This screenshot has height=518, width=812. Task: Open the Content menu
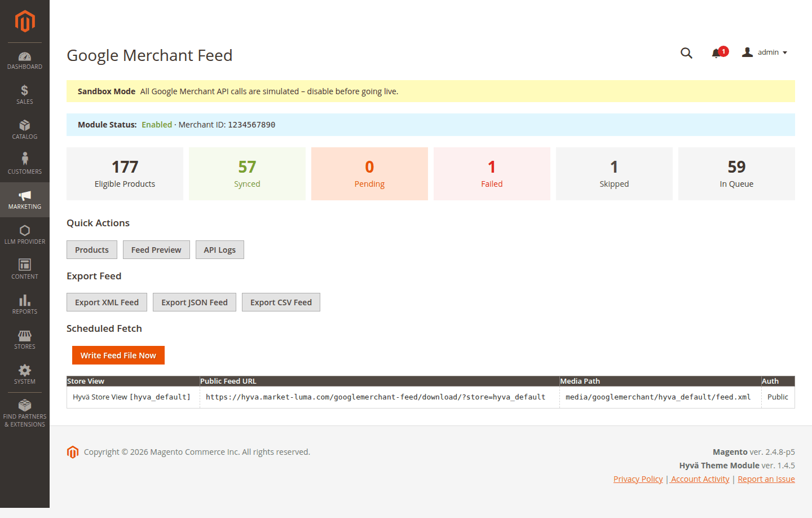pos(25,270)
